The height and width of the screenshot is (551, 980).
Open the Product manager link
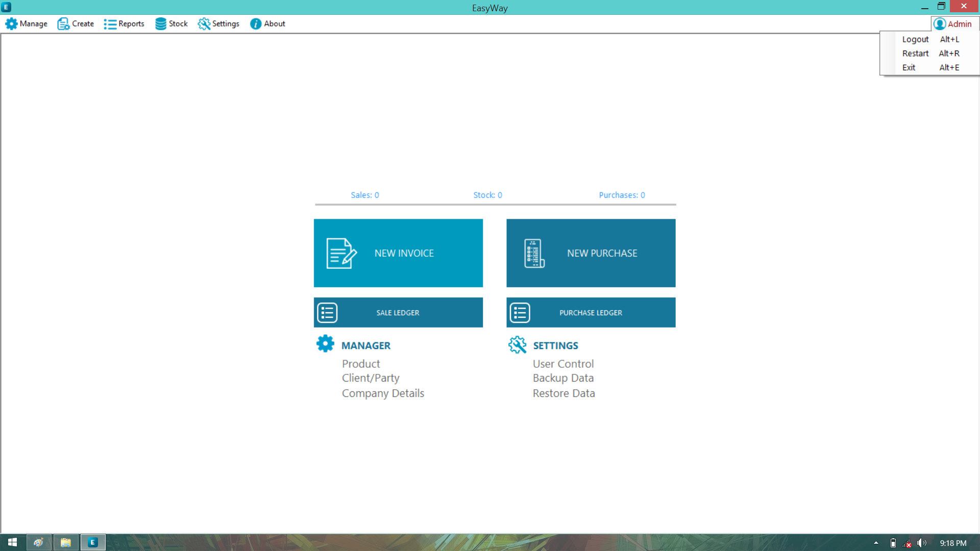(x=361, y=364)
